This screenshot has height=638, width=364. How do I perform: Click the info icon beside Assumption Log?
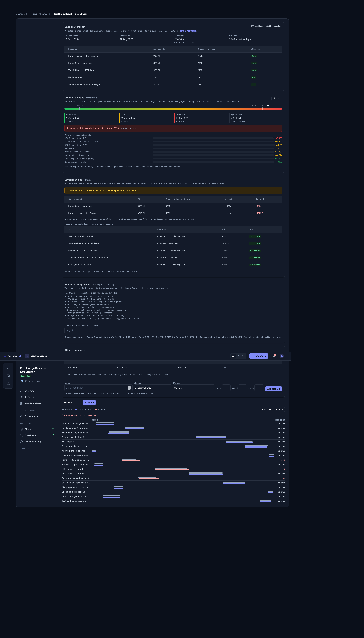[21, 442]
